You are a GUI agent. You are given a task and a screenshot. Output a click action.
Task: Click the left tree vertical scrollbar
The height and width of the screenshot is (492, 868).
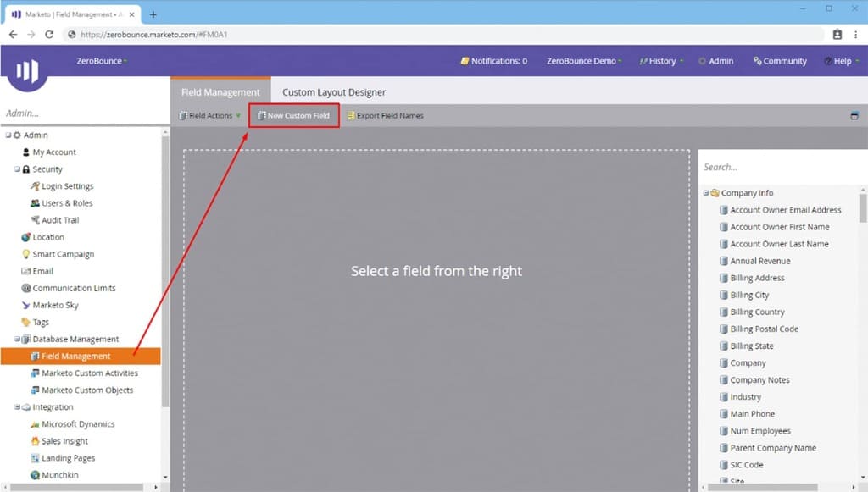click(165, 271)
